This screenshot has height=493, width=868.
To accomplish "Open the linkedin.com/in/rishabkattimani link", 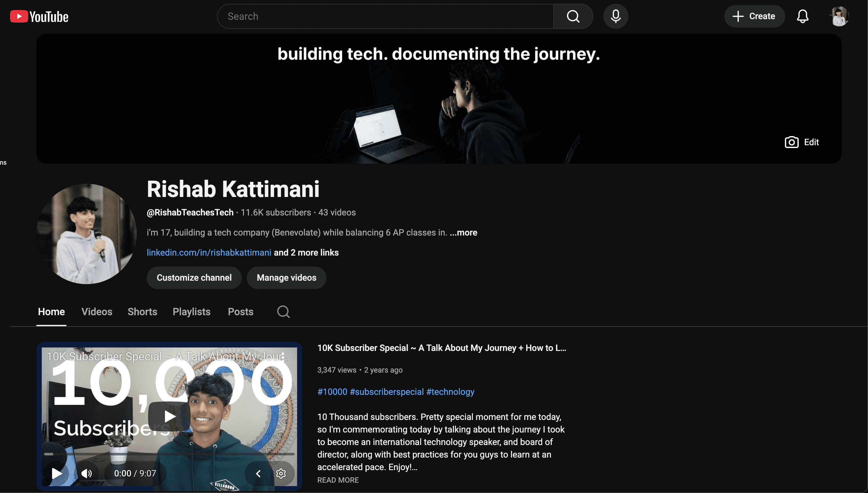I will (209, 252).
